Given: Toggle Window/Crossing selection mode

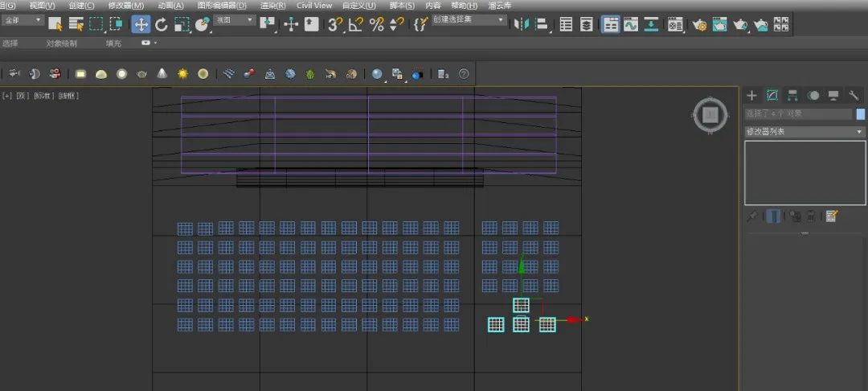Looking at the screenshot, I should 116,24.
